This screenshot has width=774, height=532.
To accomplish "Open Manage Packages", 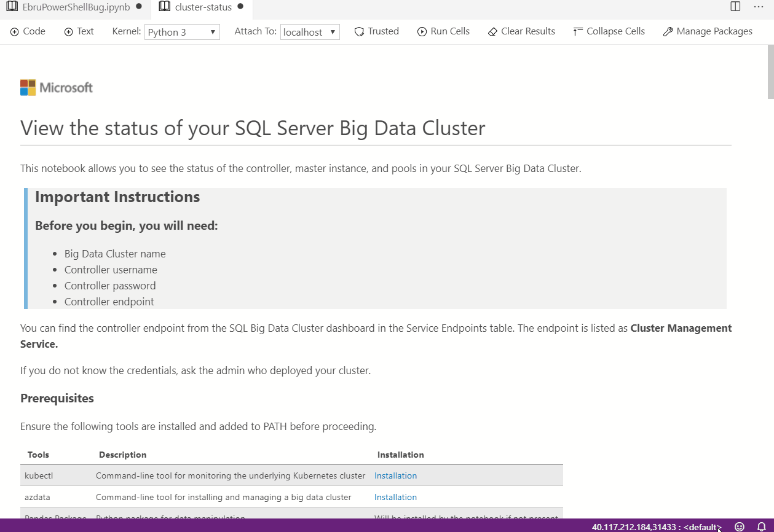I will click(x=707, y=31).
